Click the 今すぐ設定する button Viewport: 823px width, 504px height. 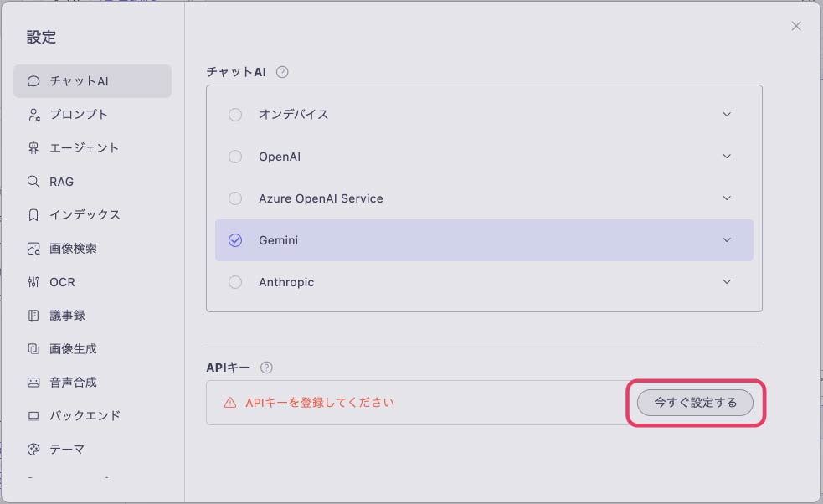click(695, 403)
